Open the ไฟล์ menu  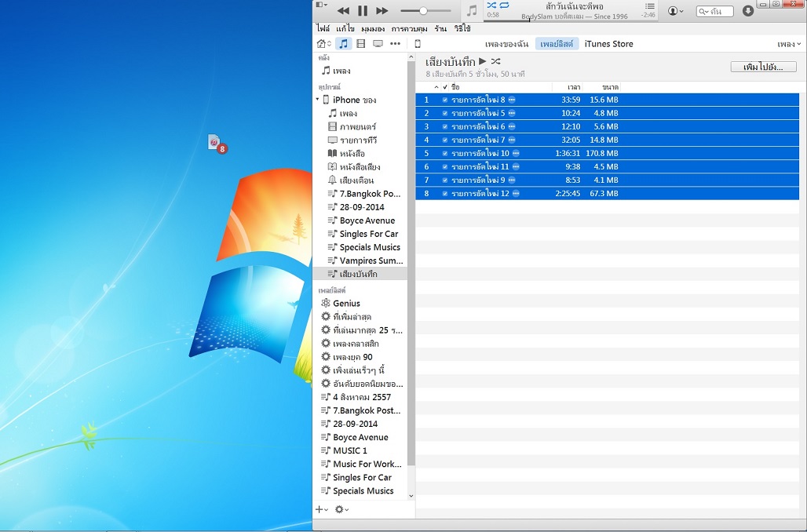(x=323, y=28)
